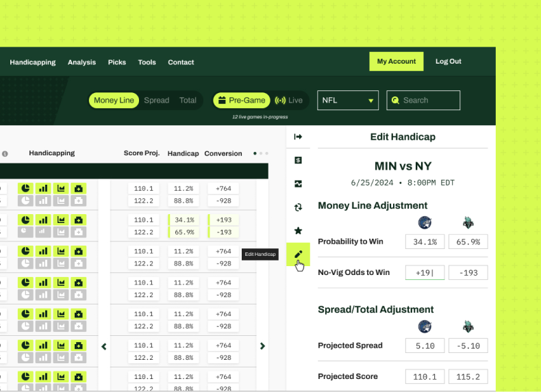Switch to the Spread option

(157, 101)
